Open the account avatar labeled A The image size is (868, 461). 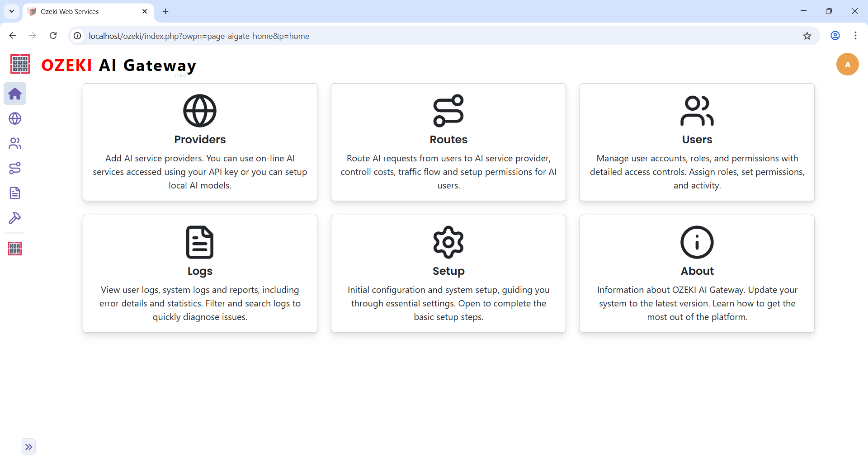848,64
